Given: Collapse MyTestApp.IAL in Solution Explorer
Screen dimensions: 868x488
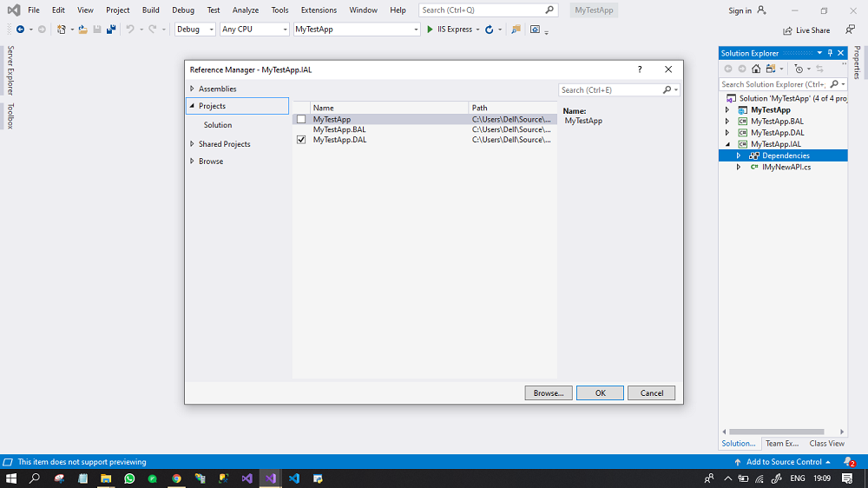Looking at the screenshot, I should [727, 144].
